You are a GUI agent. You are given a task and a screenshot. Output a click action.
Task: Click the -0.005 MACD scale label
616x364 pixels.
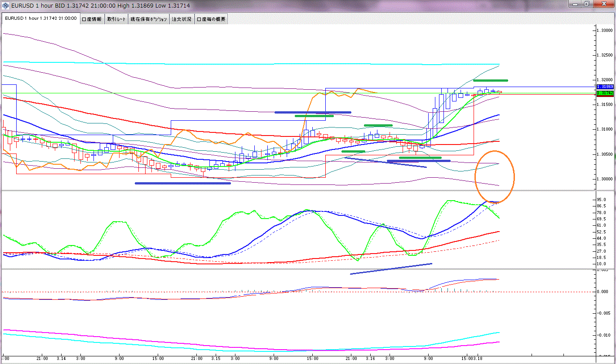[603, 313]
